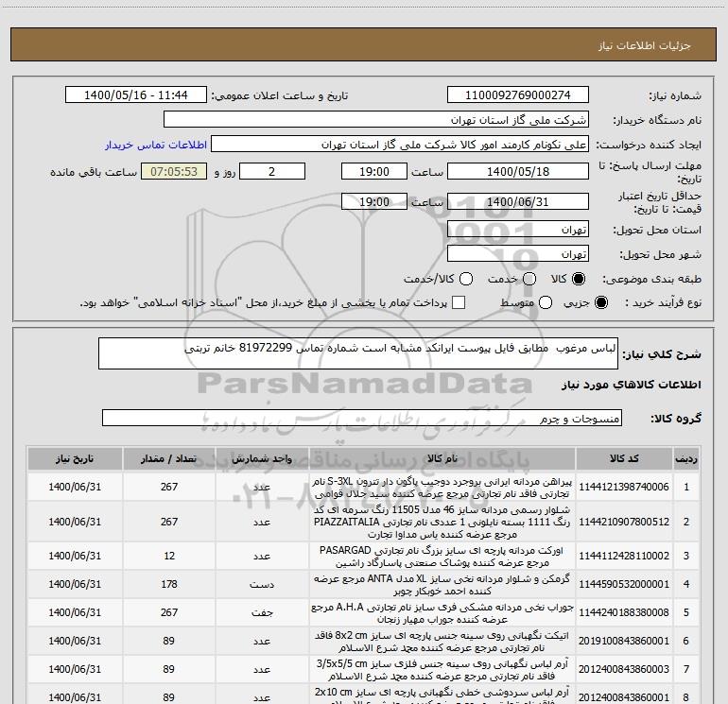The image size is (728, 704).
Task: Click the واحد شمارش column header
Action: pyautogui.click(x=262, y=459)
